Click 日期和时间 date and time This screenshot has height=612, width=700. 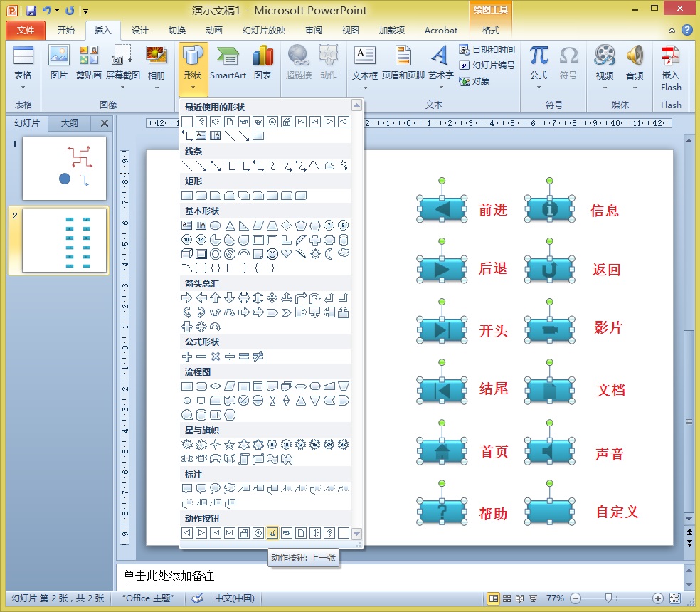coord(487,50)
